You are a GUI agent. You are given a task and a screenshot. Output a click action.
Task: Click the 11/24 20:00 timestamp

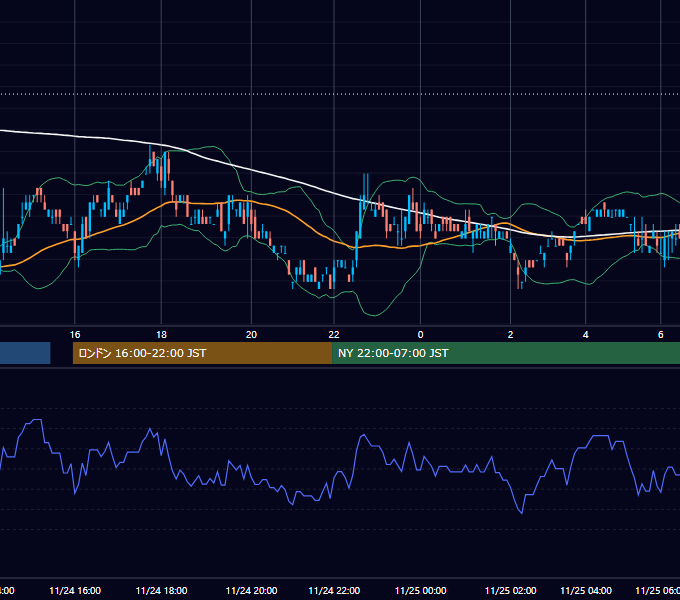(252, 590)
